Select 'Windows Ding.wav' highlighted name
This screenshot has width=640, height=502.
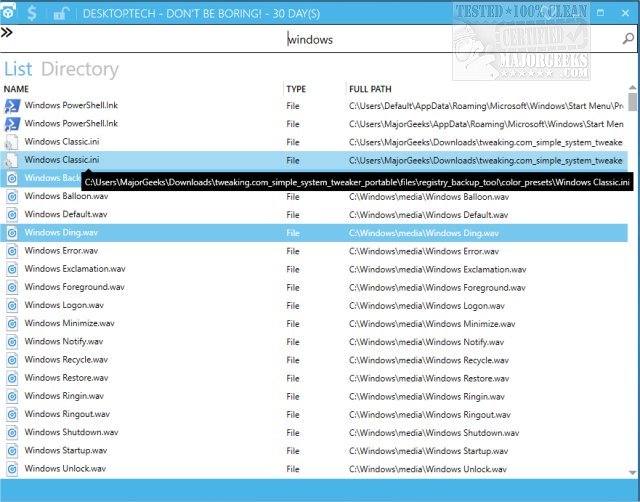(61, 233)
